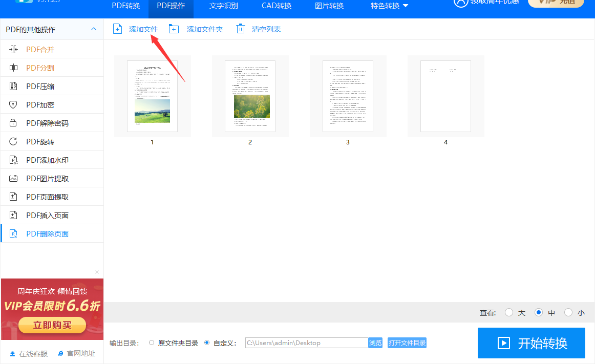Click the 浏览 browse button
595x364 pixels.
tap(375, 342)
